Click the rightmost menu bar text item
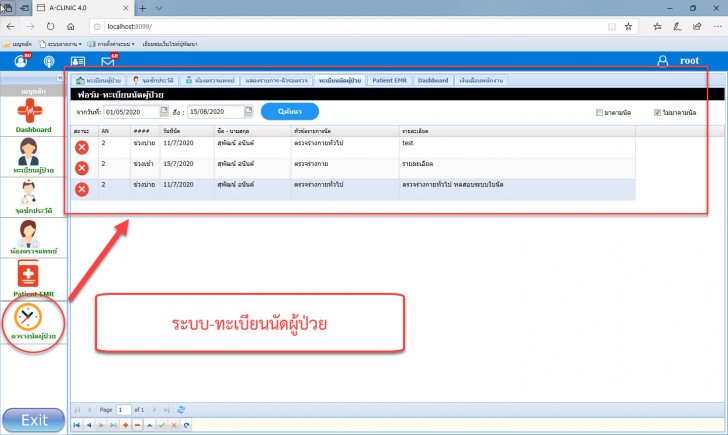Image resolution: width=728 pixels, height=435 pixels. pyautogui.click(x=170, y=44)
